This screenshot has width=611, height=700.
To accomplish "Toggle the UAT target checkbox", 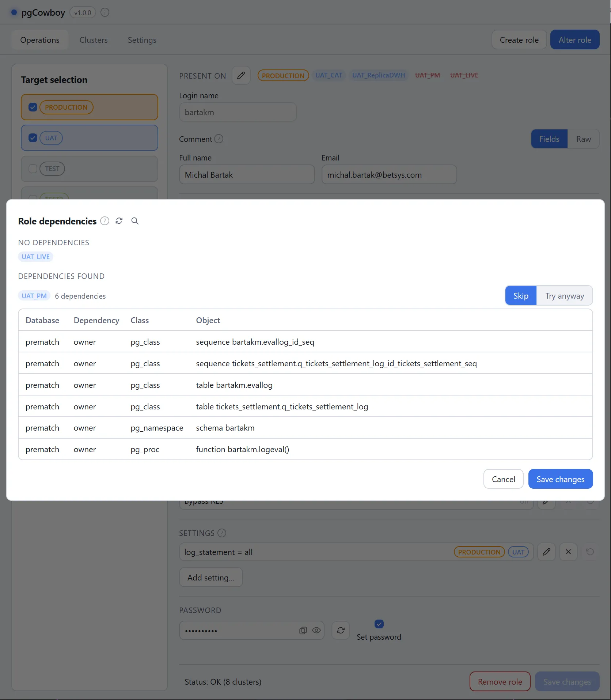I will click(x=33, y=138).
